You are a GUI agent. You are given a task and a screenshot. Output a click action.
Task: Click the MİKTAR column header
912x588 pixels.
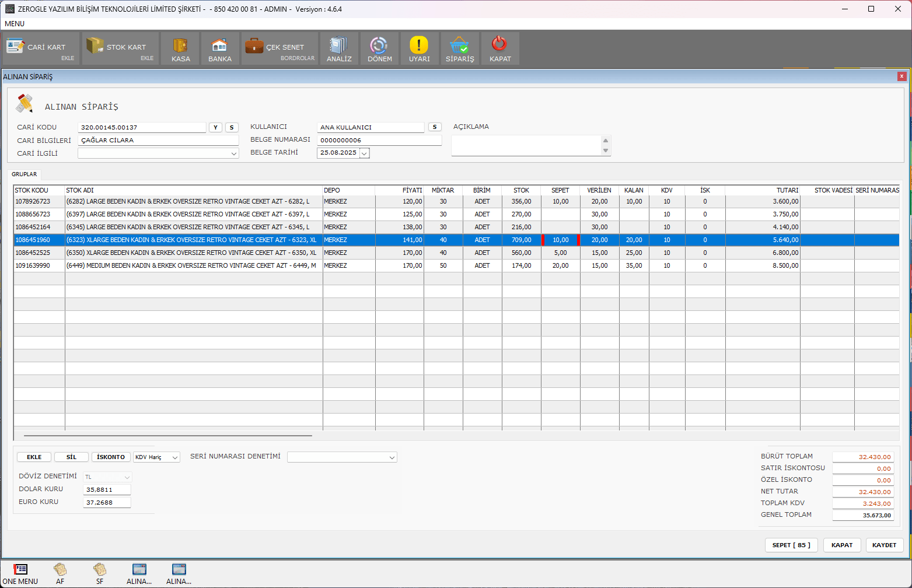coord(443,190)
